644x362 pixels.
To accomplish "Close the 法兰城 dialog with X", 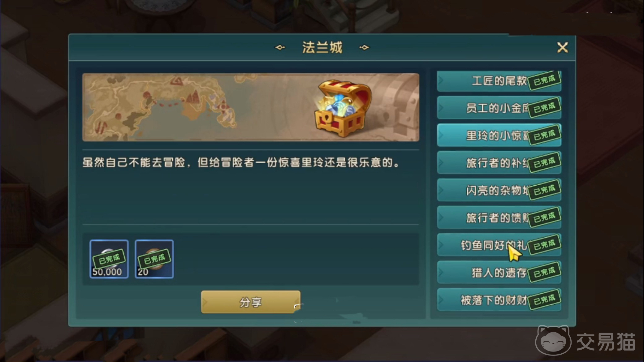I will (x=562, y=48).
